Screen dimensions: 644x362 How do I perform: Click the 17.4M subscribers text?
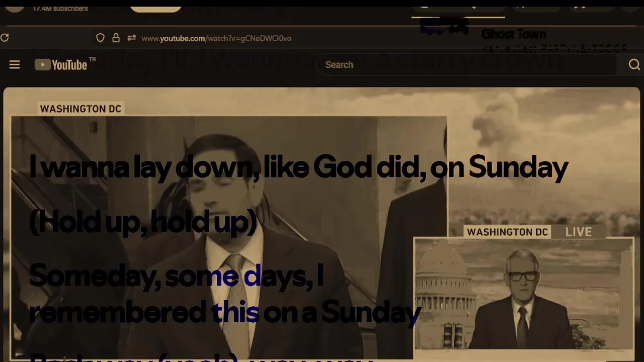[x=60, y=9]
